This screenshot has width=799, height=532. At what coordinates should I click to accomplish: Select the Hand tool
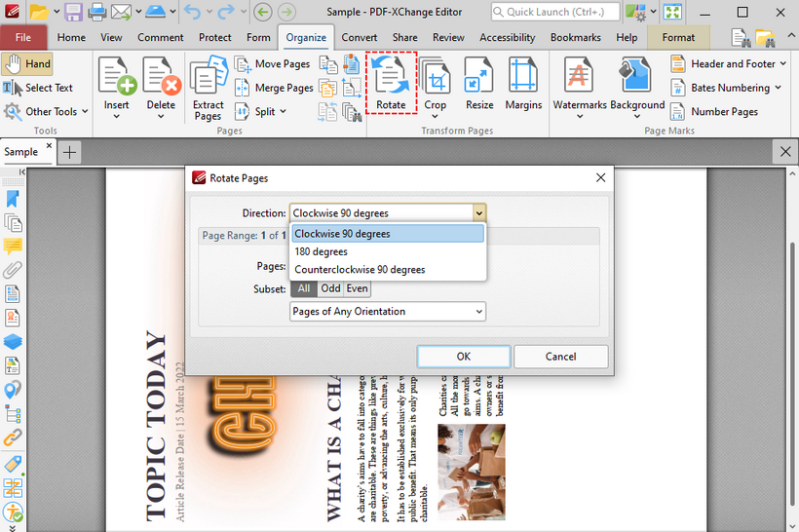(27, 63)
